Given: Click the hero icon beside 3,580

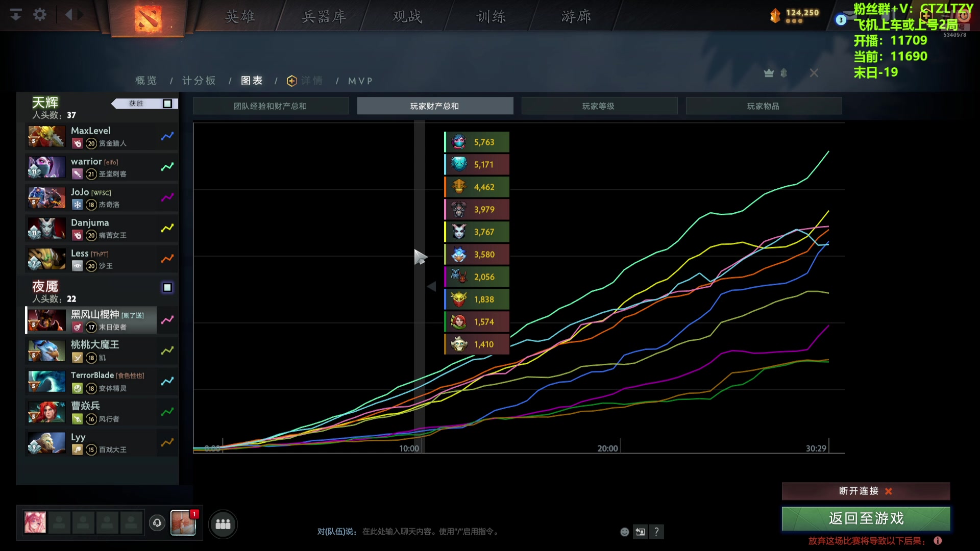Looking at the screenshot, I should pos(459,254).
